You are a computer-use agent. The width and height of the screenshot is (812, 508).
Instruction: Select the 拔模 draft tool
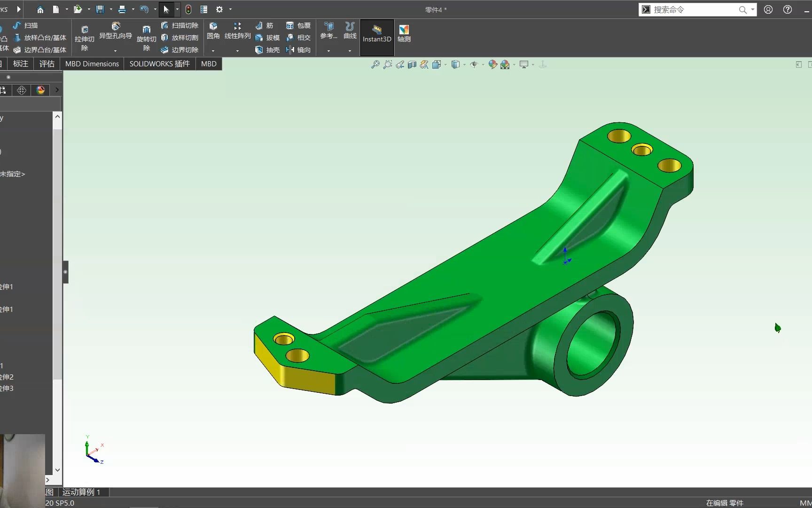coord(267,38)
